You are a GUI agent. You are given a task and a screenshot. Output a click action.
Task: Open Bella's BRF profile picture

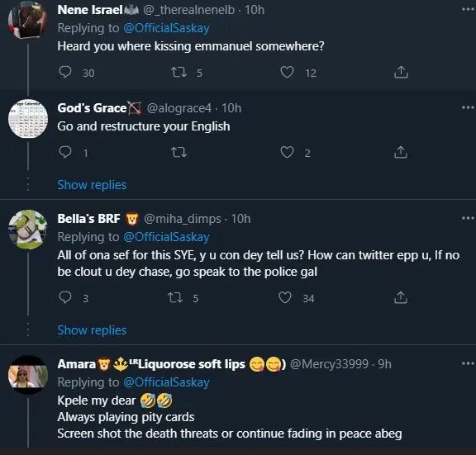[28, 230]
